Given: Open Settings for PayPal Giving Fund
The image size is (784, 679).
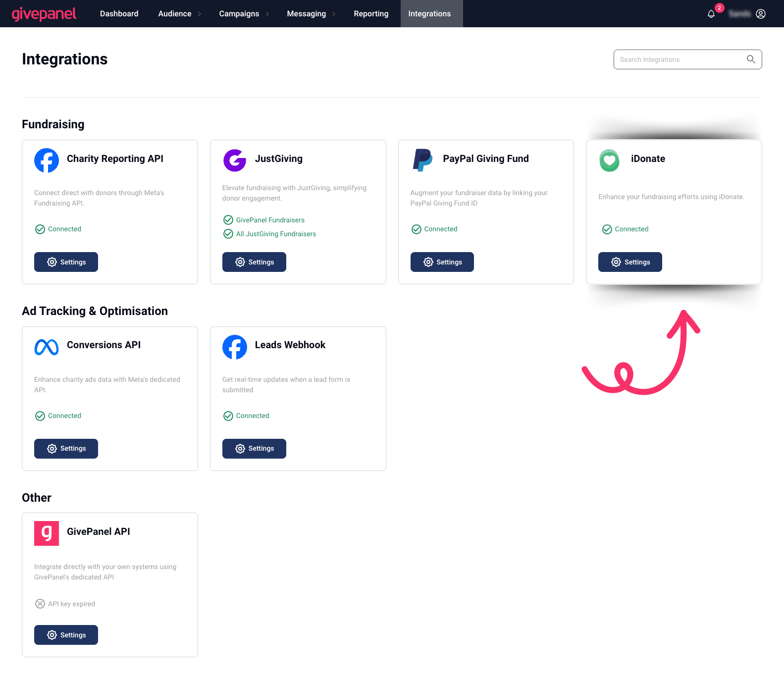Looking at the screenshot, I should click(x=442, y=262).
